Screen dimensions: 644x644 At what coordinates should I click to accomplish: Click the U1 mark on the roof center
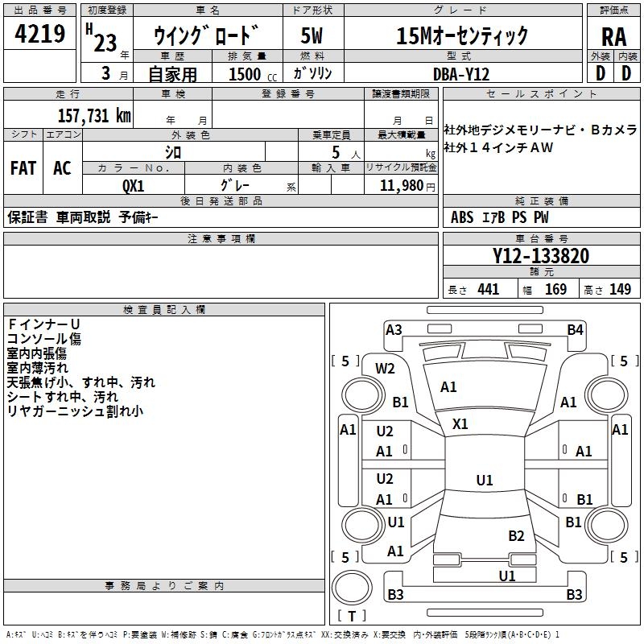(484, 481)
